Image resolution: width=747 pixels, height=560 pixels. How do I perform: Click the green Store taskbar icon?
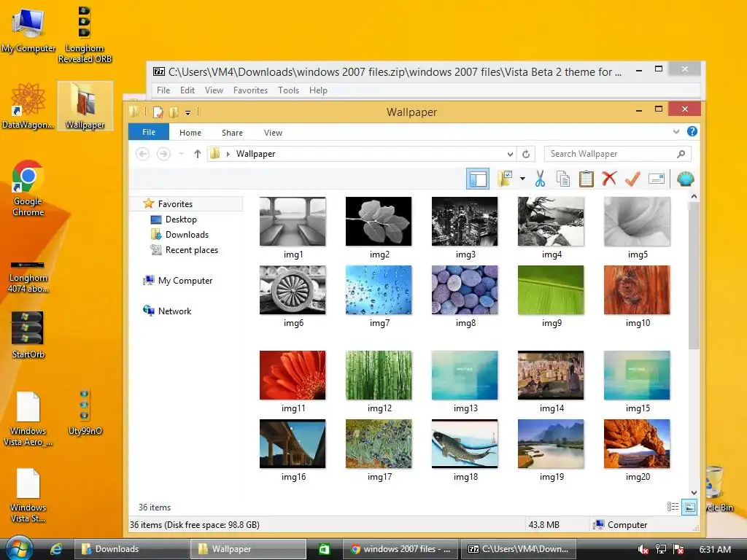[324, 549]
